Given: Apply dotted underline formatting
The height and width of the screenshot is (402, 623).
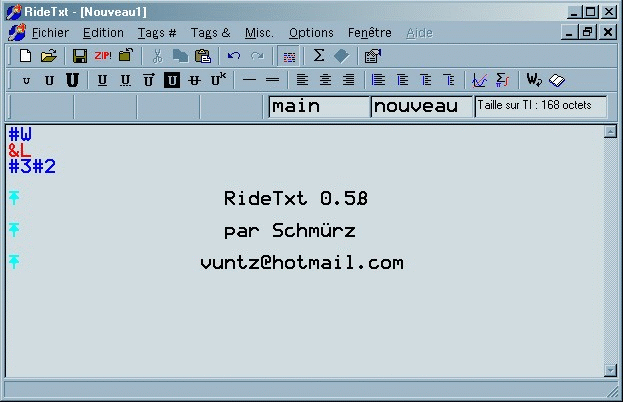Looking at the screenshot, I should [x=126, y=80].
